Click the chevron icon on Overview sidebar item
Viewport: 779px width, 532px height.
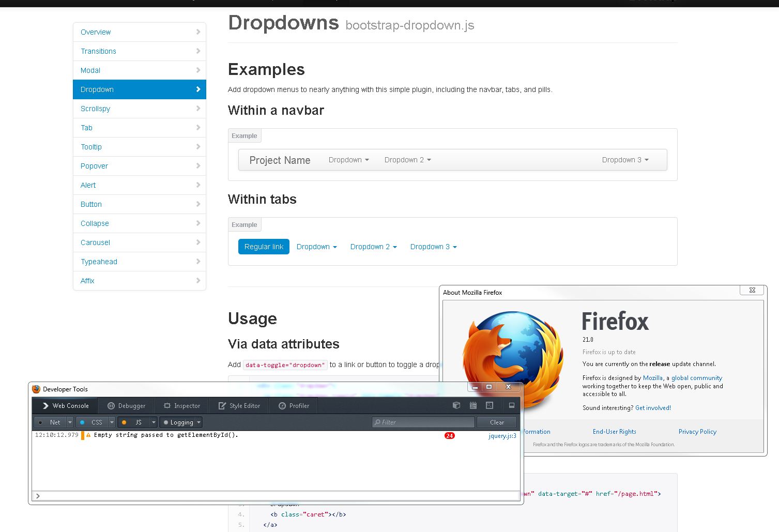(x=198, y=32)
